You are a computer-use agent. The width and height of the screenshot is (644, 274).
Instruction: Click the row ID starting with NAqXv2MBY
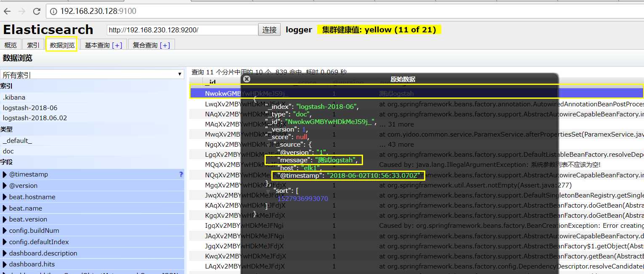(x=245, y=114)
